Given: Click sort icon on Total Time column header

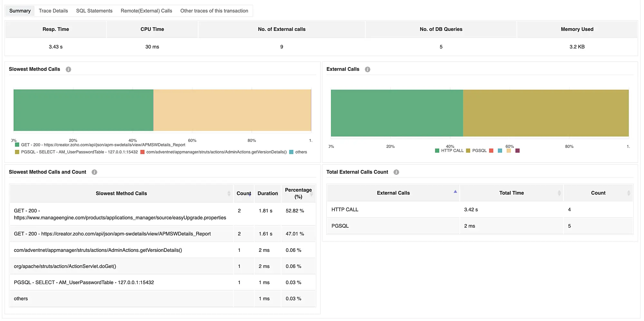Looking at the screenshot, I should [x=559, y=193].
